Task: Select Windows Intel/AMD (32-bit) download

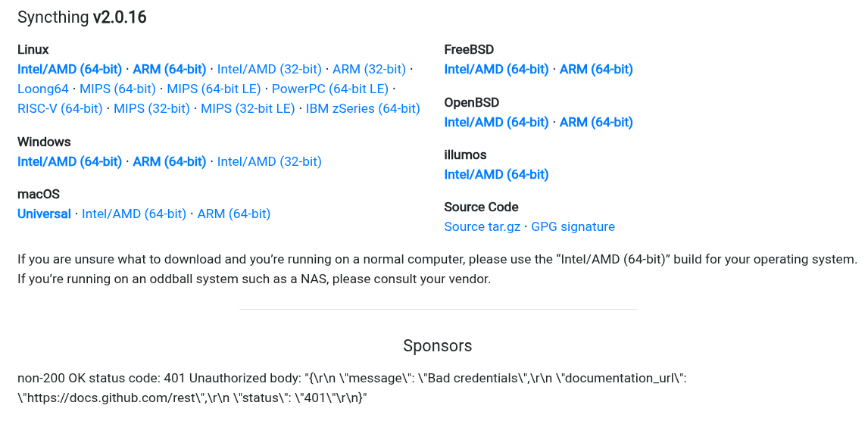Action: (x=269, y=161)
